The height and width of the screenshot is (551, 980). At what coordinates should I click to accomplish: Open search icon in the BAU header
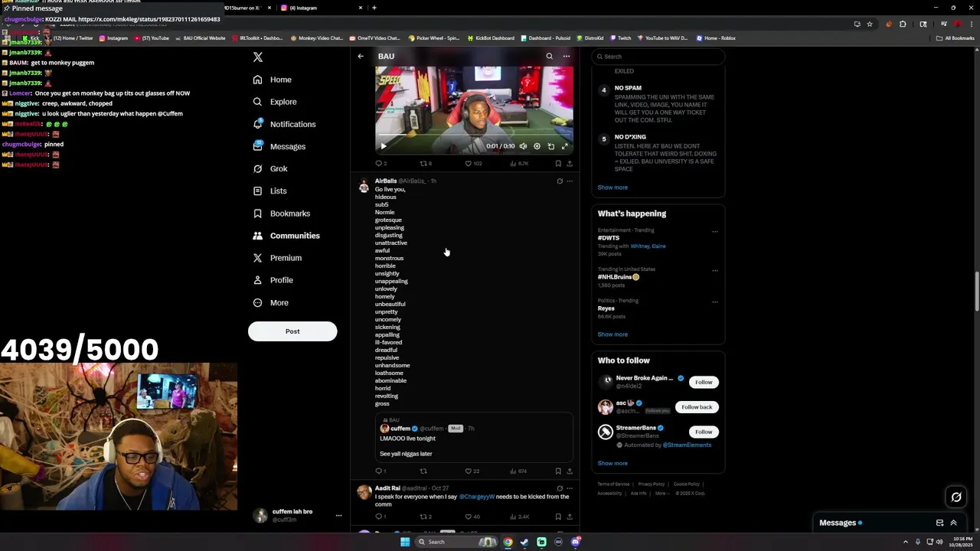[x=549, y=57]
